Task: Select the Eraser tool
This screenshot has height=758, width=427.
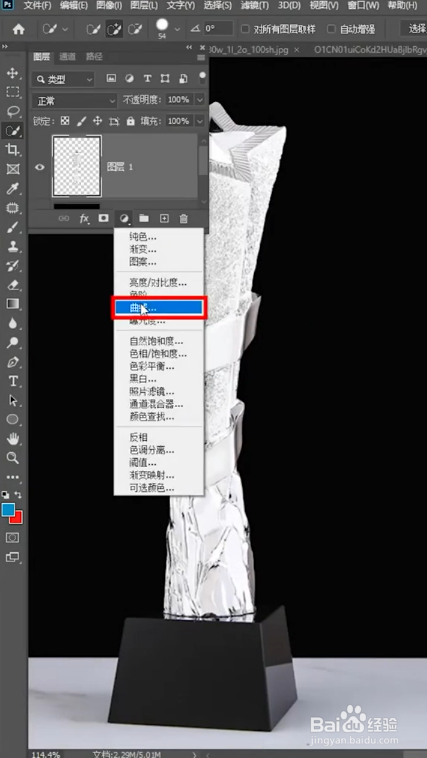Action: tap(13, 285)
